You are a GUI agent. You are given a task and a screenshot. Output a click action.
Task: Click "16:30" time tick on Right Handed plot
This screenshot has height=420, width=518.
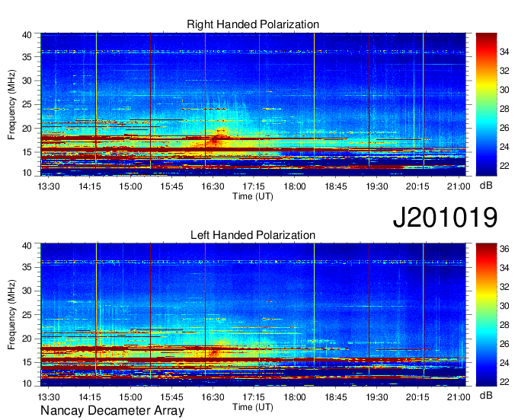[213, 186]
